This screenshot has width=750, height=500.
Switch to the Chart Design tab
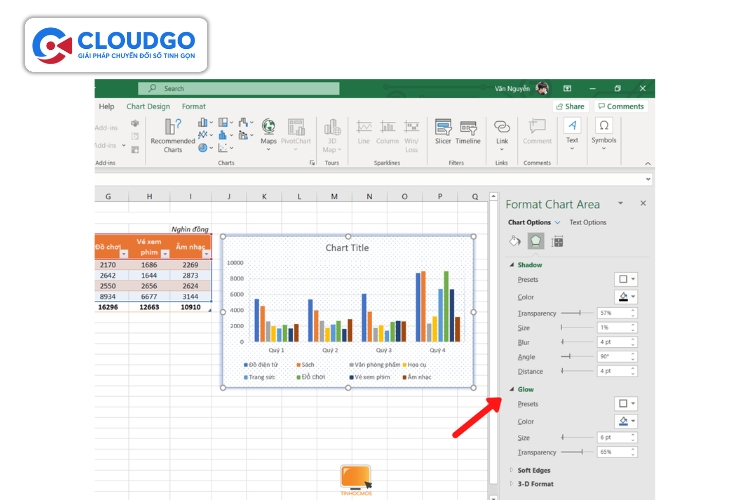coord(148,106)
